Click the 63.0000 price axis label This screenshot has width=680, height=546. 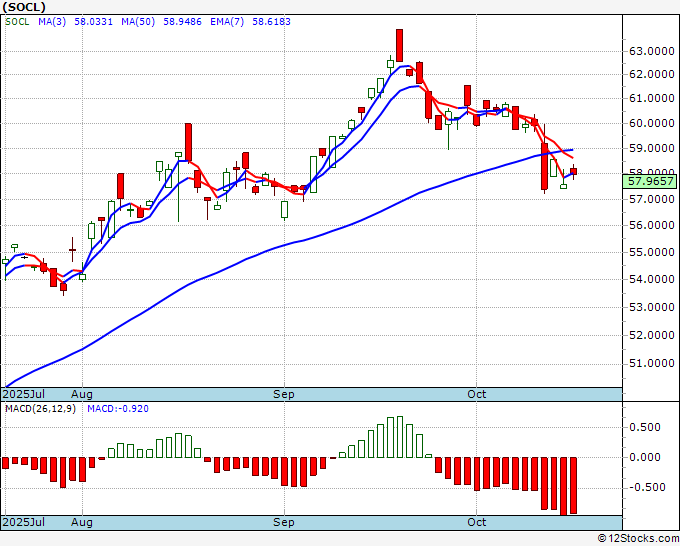[651, 52]
